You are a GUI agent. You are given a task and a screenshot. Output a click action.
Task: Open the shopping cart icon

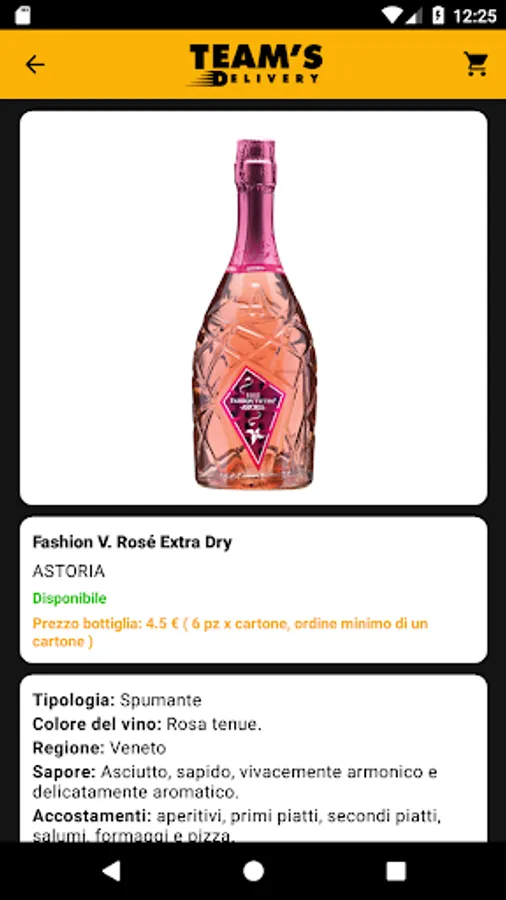pos(476,64)
